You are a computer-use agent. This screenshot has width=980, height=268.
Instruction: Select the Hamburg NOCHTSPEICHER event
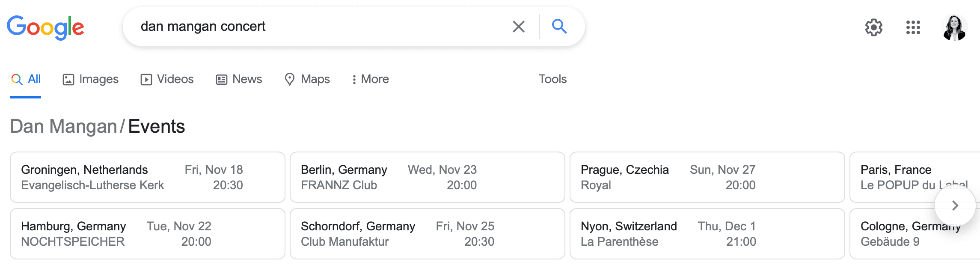point(147,234)
